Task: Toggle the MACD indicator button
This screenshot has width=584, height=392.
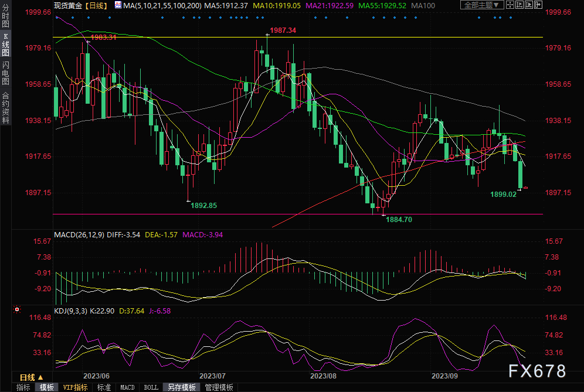Action: [127, 387]
